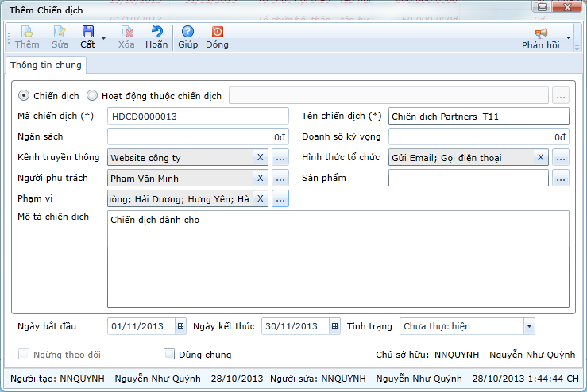
Task: Expand the Tình trạng status dropdown
Action: [x=529, y=326]
